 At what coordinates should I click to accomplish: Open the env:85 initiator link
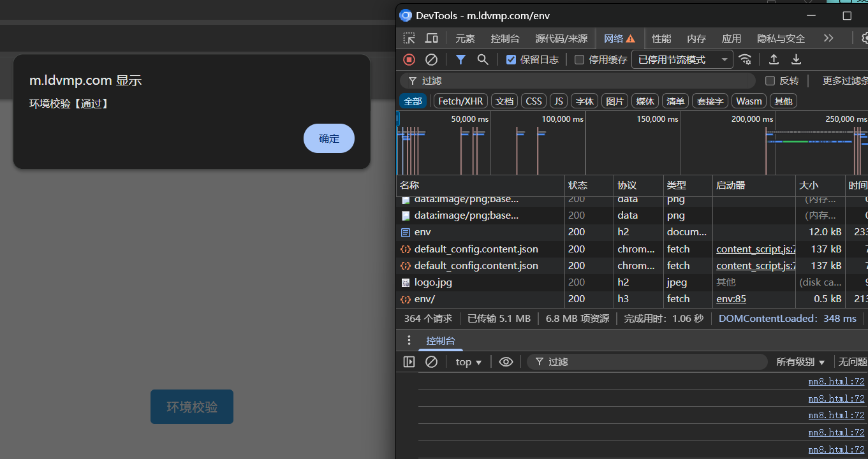point(731,299)
